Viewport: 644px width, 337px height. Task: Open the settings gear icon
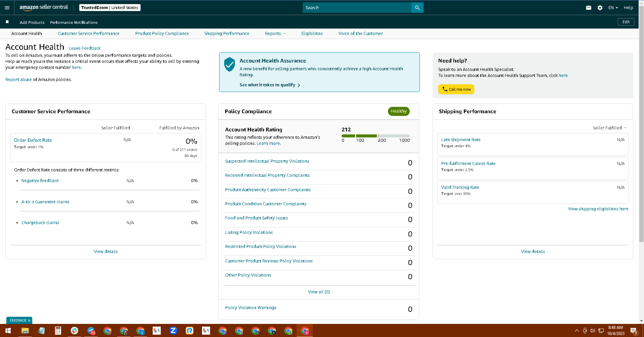(600, 7)
